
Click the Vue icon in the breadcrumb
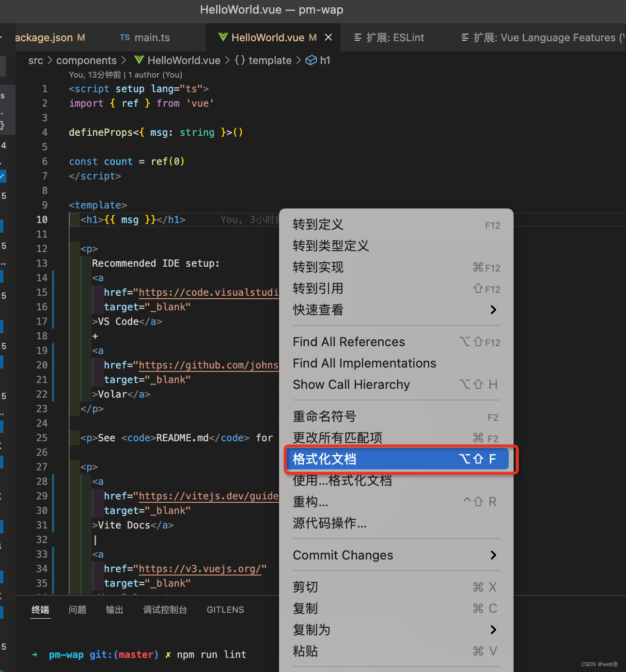pos(139,60)
